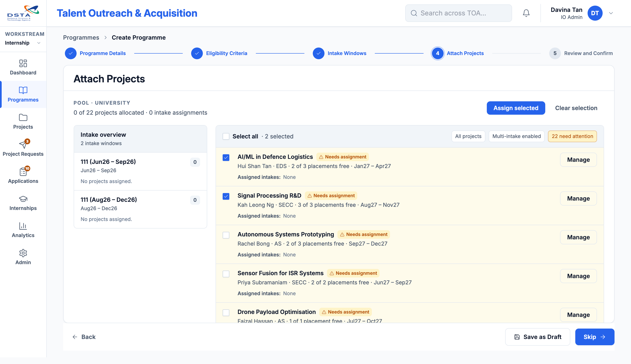Image resolution: width=631 pixels, height=364 pixels.
Task: Click the '2 selected' count text
Action: tap(279, 136)
